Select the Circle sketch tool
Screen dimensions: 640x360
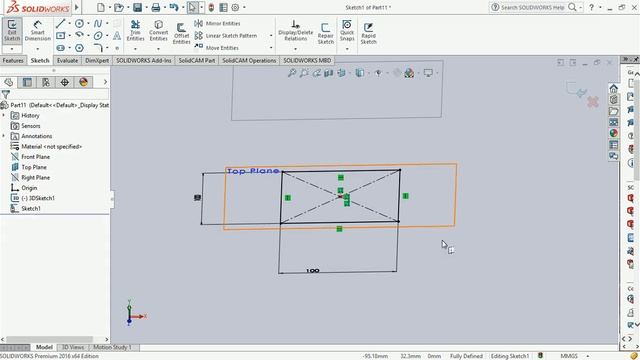[x=79, y=24]
